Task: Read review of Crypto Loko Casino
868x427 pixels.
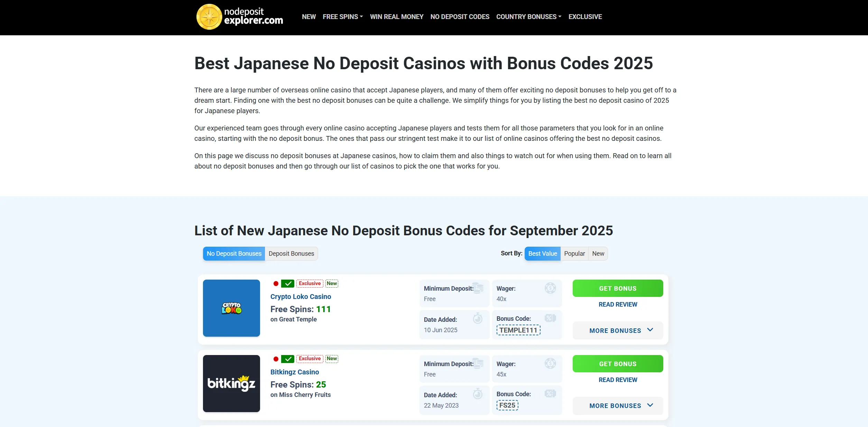Action: click(x=618, y=305)
